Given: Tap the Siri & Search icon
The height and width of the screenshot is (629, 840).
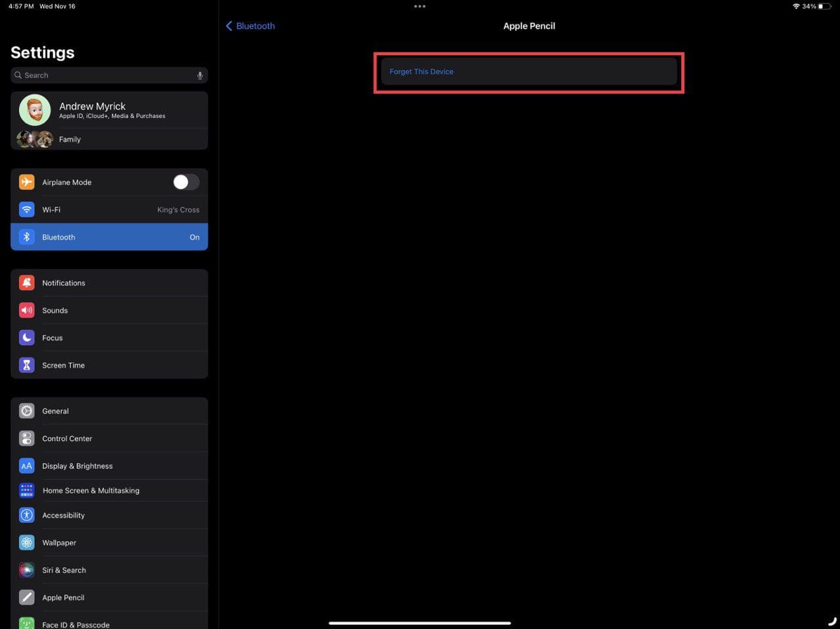Looking at the screenshot, I should coord(26,571).
